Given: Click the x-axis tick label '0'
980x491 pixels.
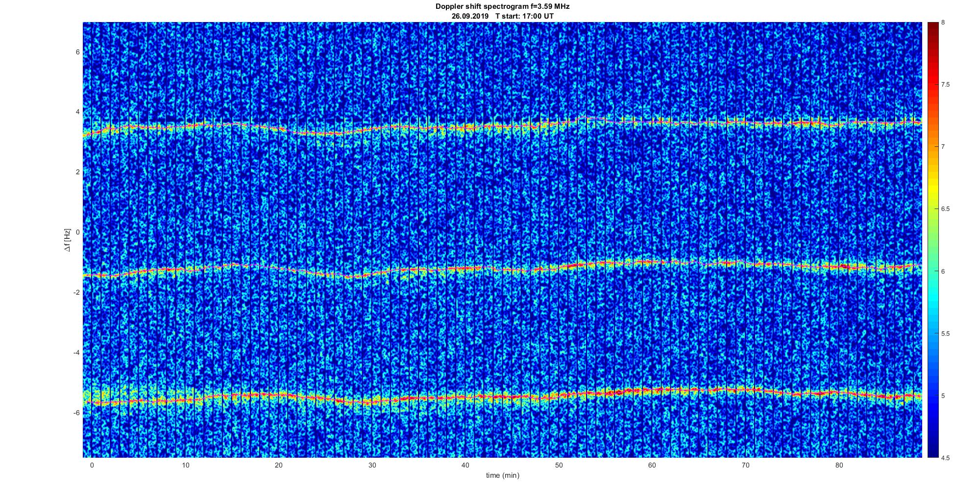Looking at the screenshot, I should (92, 465).
